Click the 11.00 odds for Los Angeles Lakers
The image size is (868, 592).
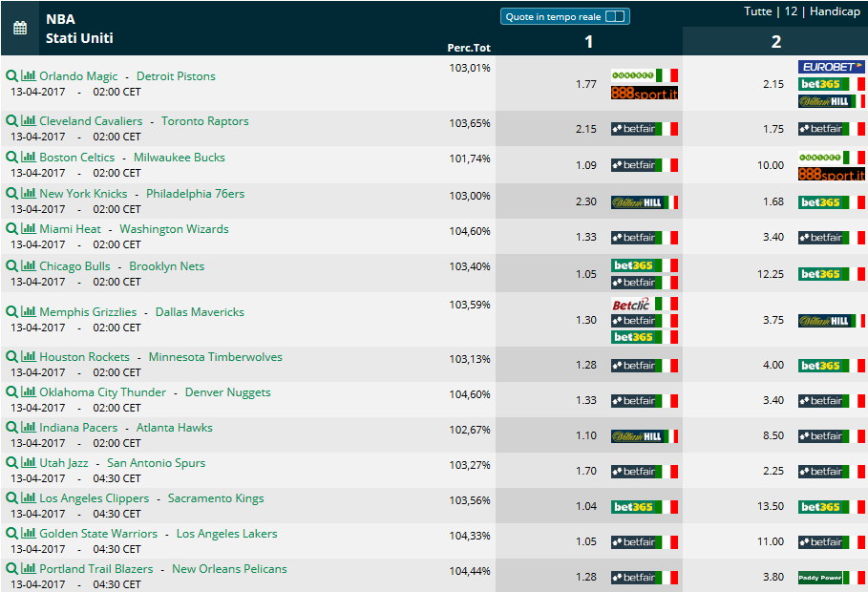771,541
